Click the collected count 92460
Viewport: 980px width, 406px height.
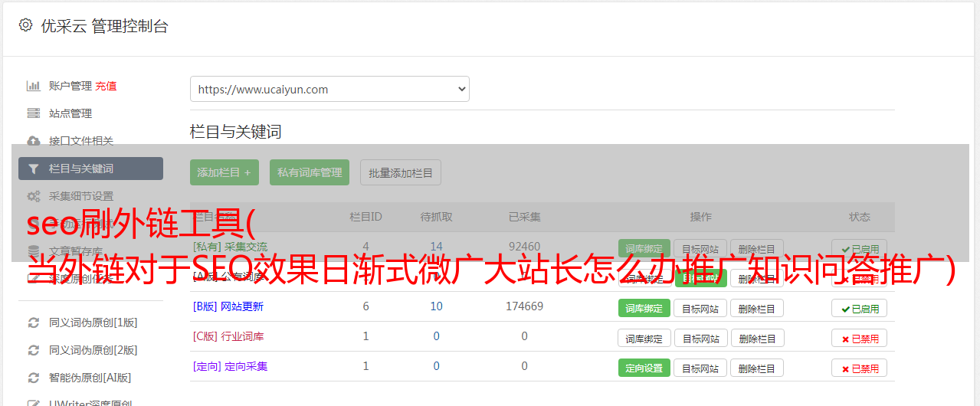[x=524, y=247]
